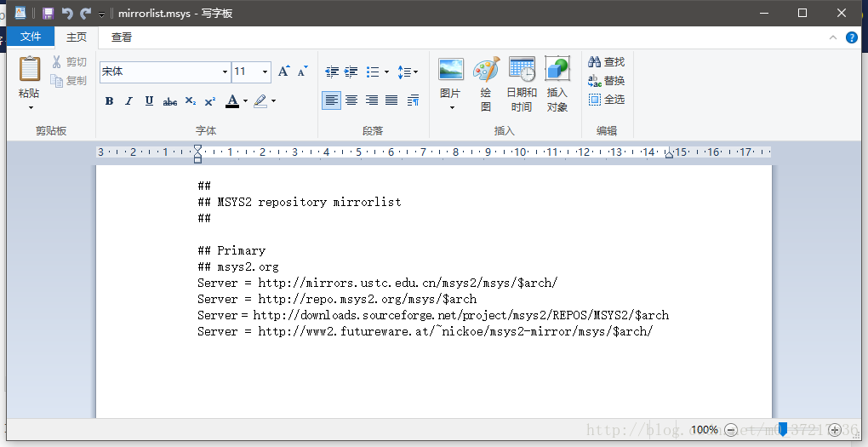Image resolution: width=868 pixels, height=447 pixels.
Task: Undo the last action via title bar
Action: click(67, 14)
